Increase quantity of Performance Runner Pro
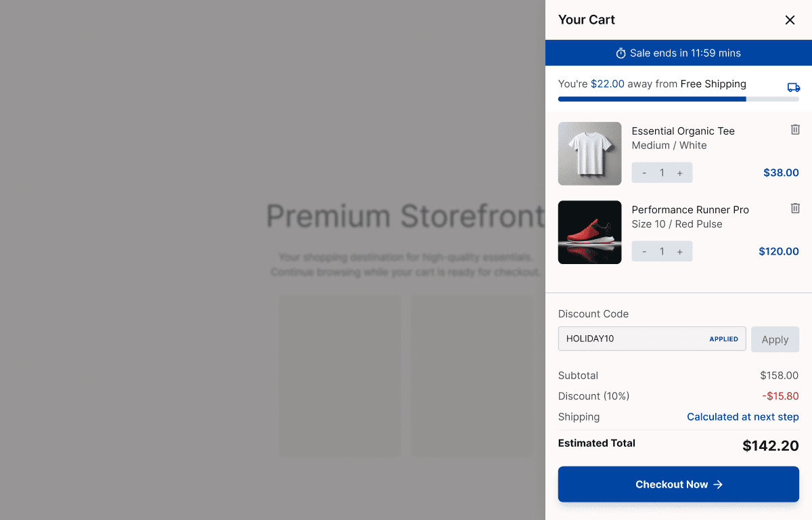Image resolution: width=812 pixels, height=520 pixels. 680,251
